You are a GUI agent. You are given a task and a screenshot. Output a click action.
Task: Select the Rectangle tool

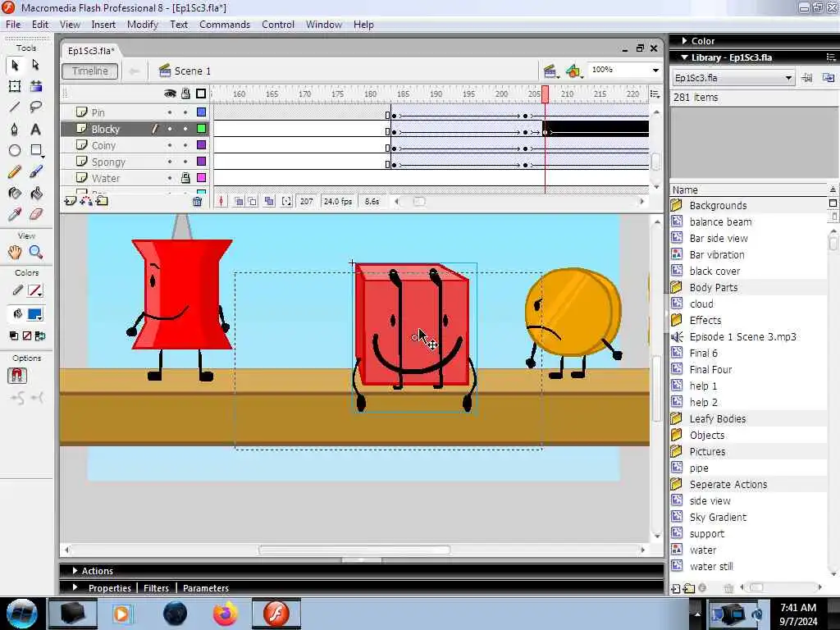point(36,151)
